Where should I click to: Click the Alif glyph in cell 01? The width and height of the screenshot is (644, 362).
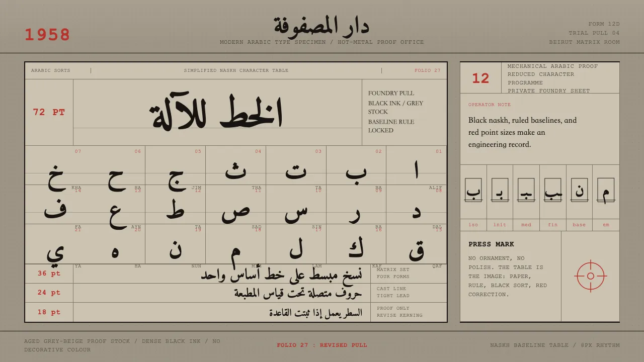(x=417, y=170)
